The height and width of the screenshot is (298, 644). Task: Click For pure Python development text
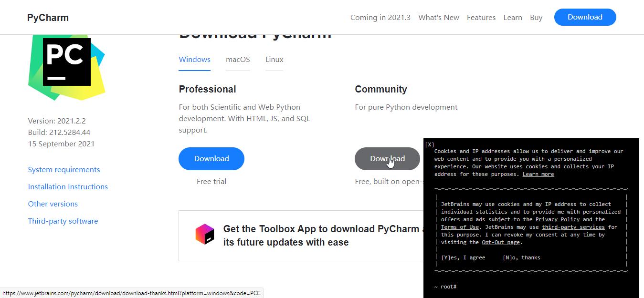pos(406,107)
